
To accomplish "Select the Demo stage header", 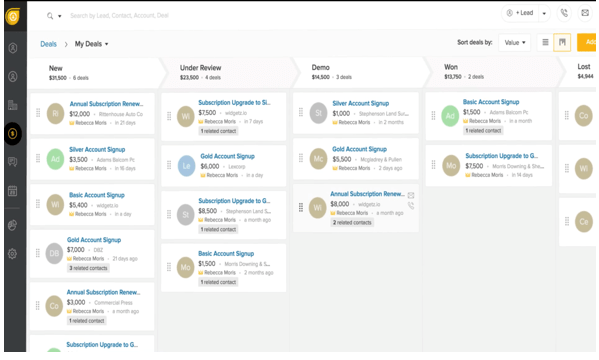I will [x=359, y=72].
